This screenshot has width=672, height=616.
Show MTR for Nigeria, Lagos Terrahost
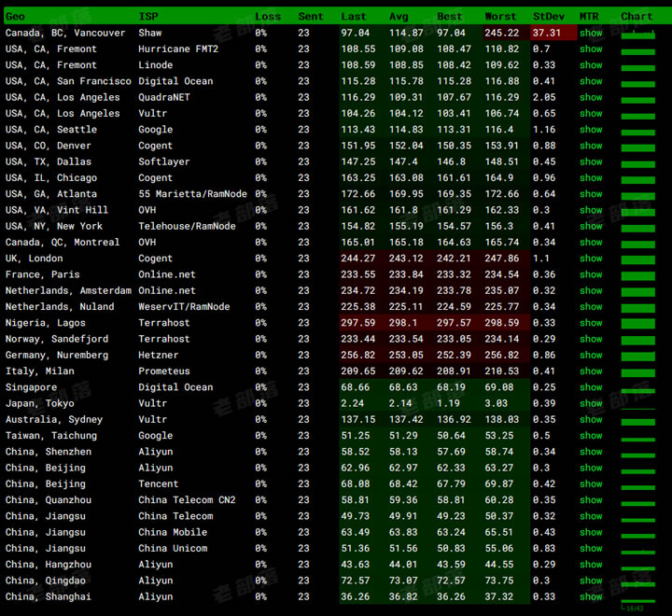coord(591,323)
